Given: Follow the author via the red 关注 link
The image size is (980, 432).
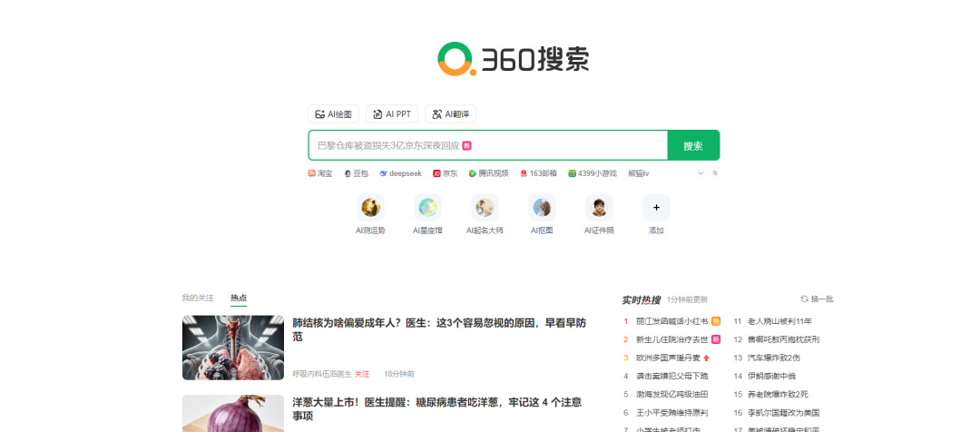Looking at the screenshot, I should click(362, 374).
